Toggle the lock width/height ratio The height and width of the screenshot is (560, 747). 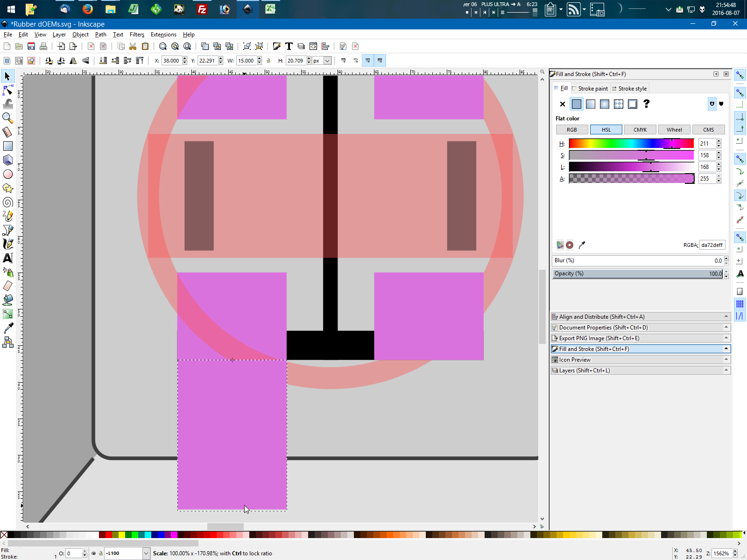269,61
